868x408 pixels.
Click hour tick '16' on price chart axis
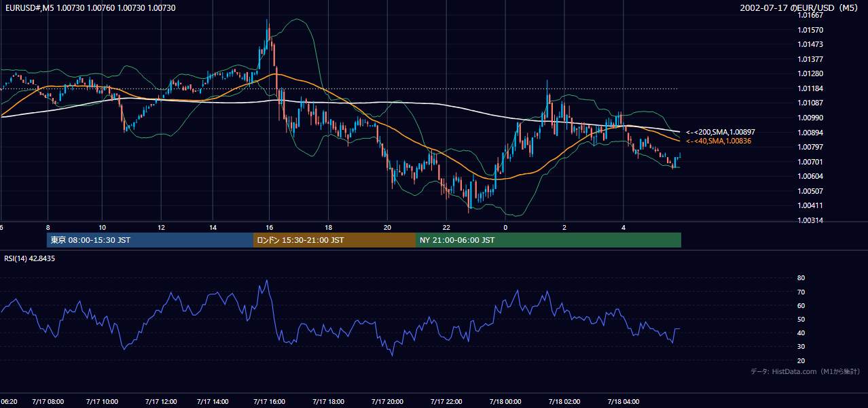click(270, 227)
